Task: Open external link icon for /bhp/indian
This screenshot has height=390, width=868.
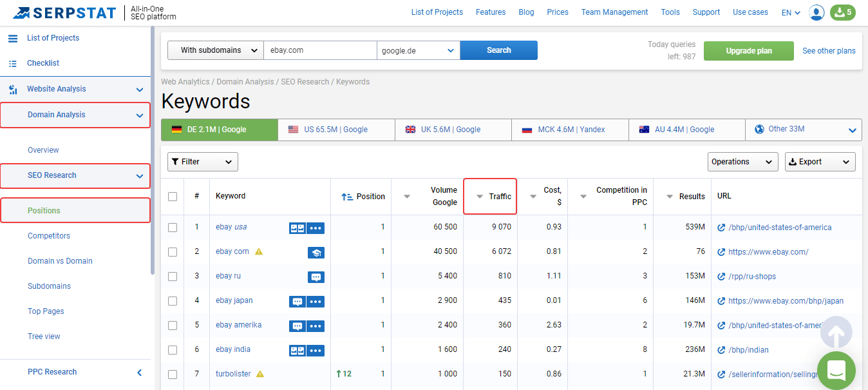Action: tap(721, 350)
